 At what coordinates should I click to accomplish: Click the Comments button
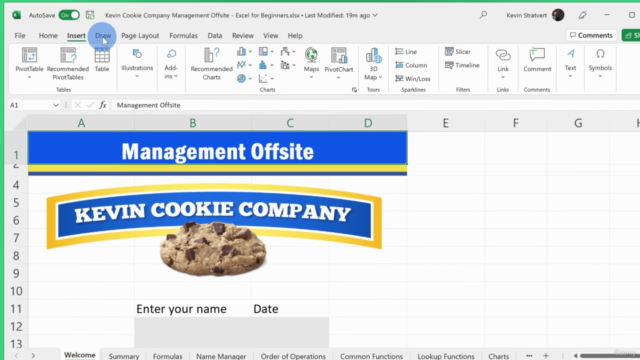(591, 35)
